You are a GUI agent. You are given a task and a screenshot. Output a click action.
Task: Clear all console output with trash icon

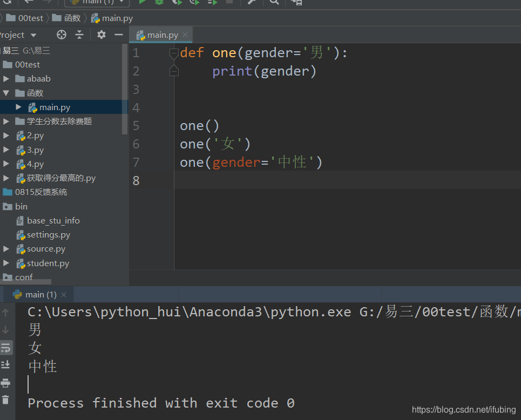pos(5,399)
